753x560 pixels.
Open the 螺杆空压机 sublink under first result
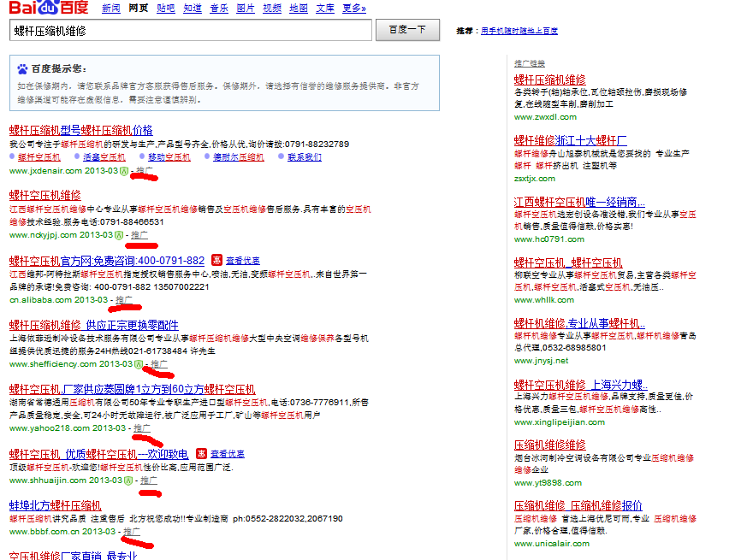pos(39,157)
